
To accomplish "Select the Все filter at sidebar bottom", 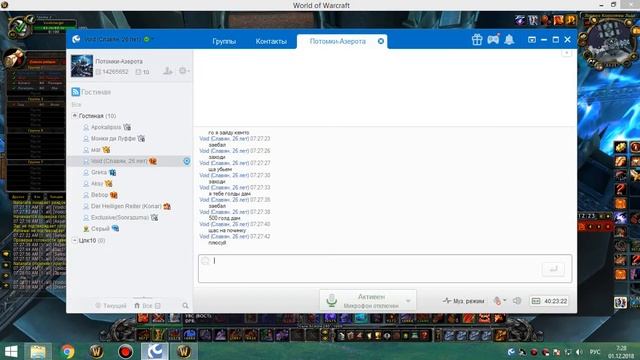I will pyautogui.click(x=147, y=305).
